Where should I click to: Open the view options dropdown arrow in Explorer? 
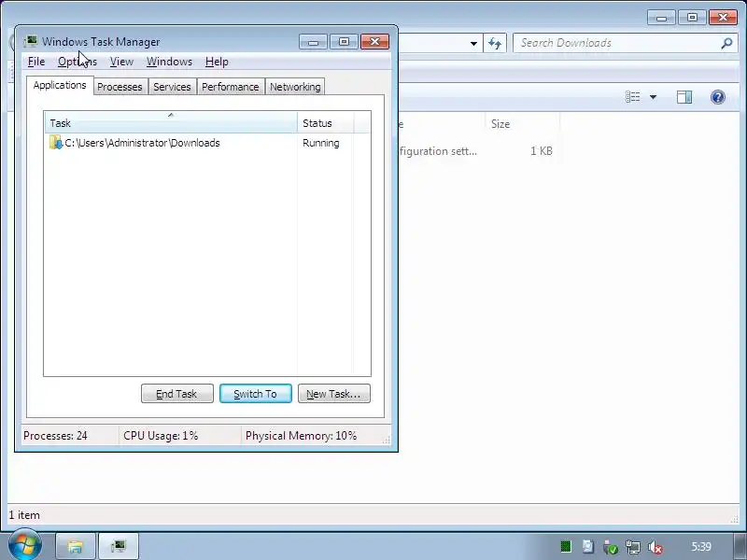(653, 97)
